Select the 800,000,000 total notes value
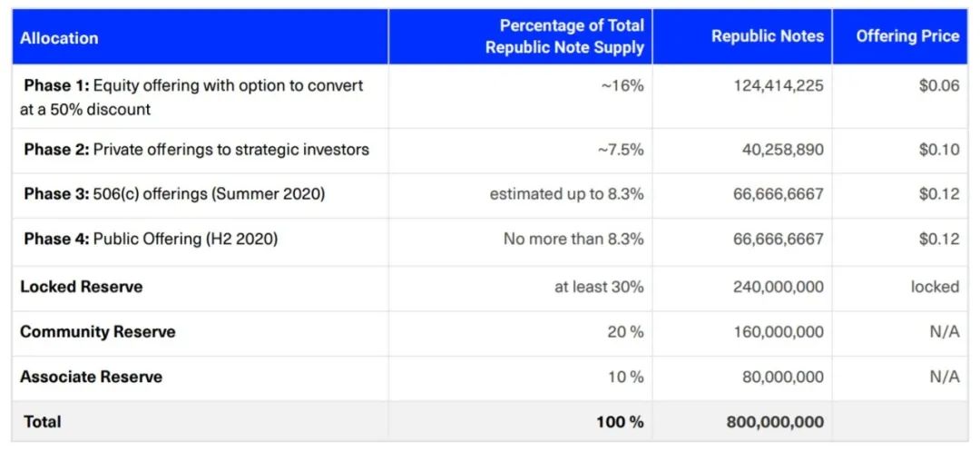Viewport: 980px width, 451px height. pyautogui.click(x=775, y=422)
